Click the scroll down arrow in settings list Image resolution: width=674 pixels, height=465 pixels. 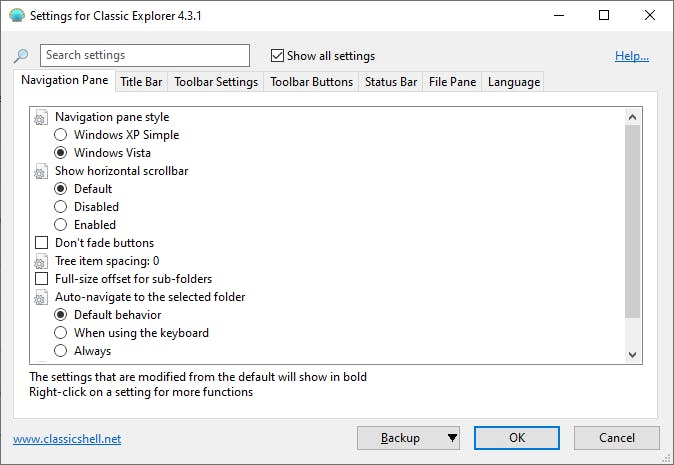632,355
